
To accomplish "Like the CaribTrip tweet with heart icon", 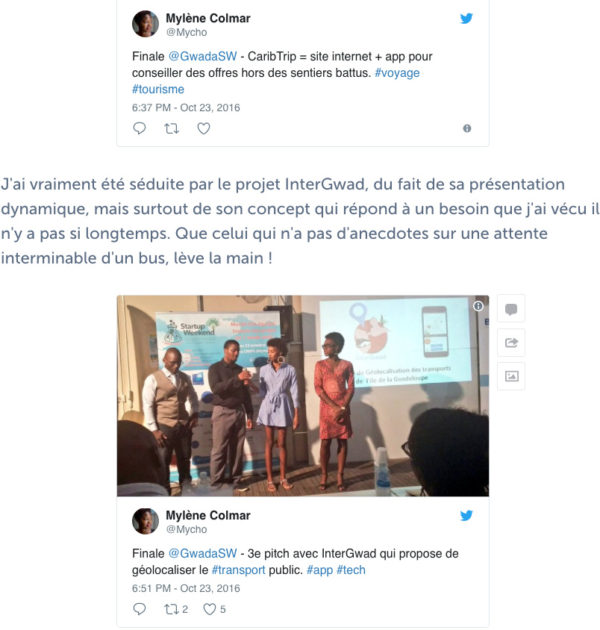I will pos(204,129).
